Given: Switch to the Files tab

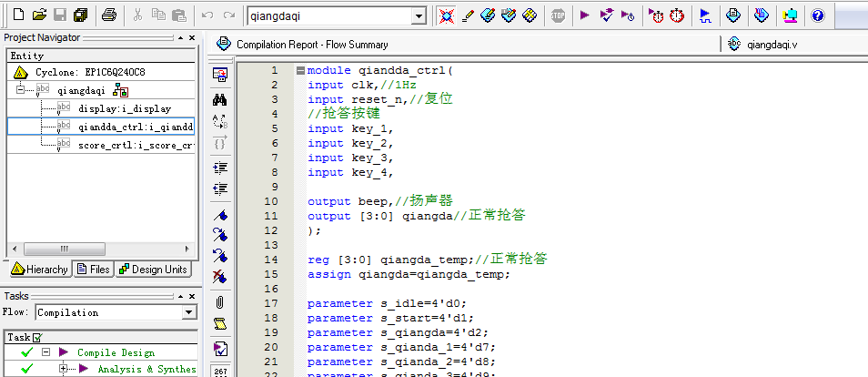Looking at the screenshot, I should [x=94, y=269].
